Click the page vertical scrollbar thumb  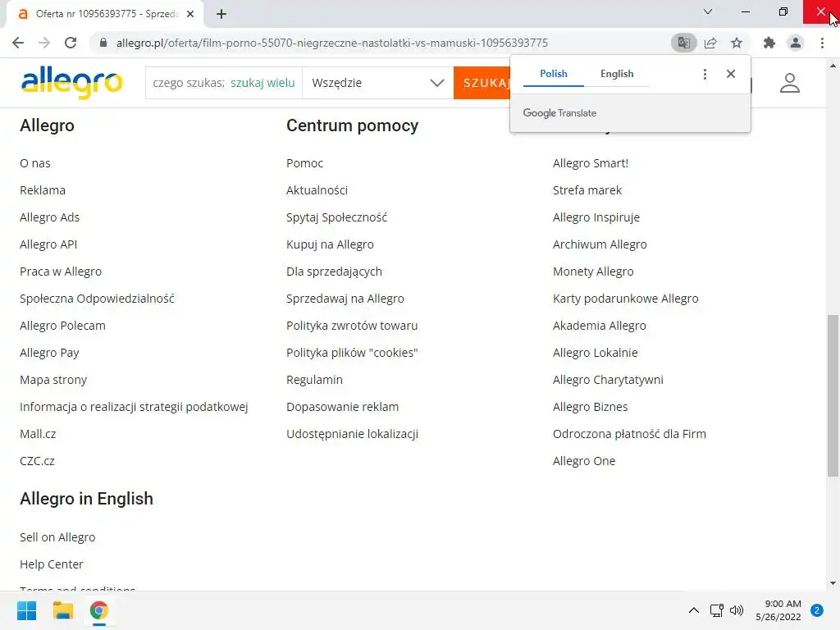[833, 395]
